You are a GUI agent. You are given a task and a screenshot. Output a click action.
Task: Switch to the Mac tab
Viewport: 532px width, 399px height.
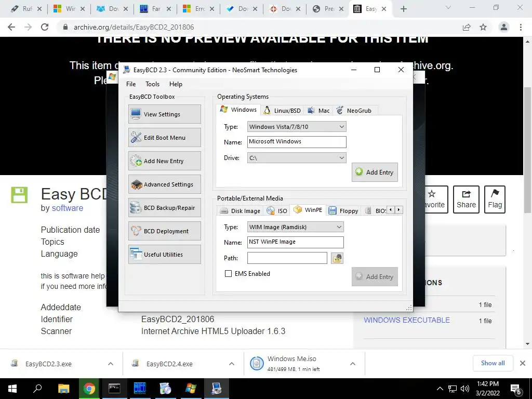click(x=318, y=111)
